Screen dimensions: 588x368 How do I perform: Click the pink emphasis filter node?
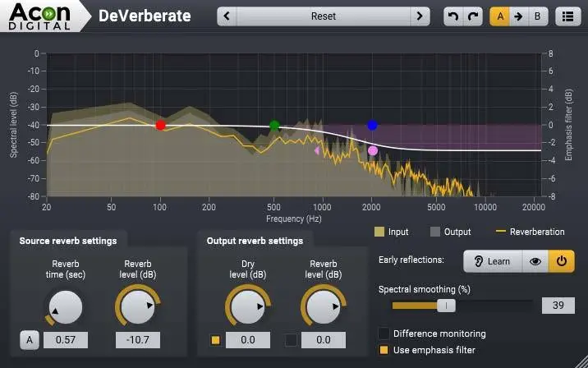[373, 151]
